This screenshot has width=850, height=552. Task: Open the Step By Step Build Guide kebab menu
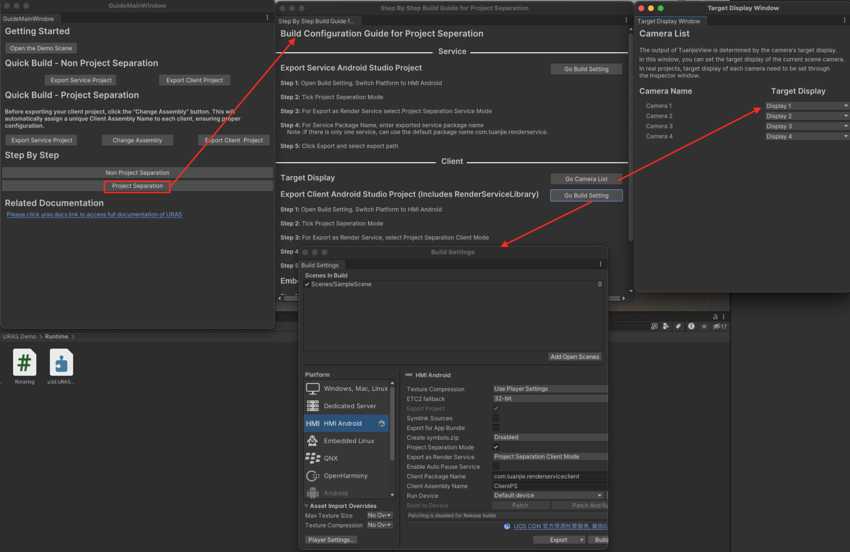click(x=626, y=21)
